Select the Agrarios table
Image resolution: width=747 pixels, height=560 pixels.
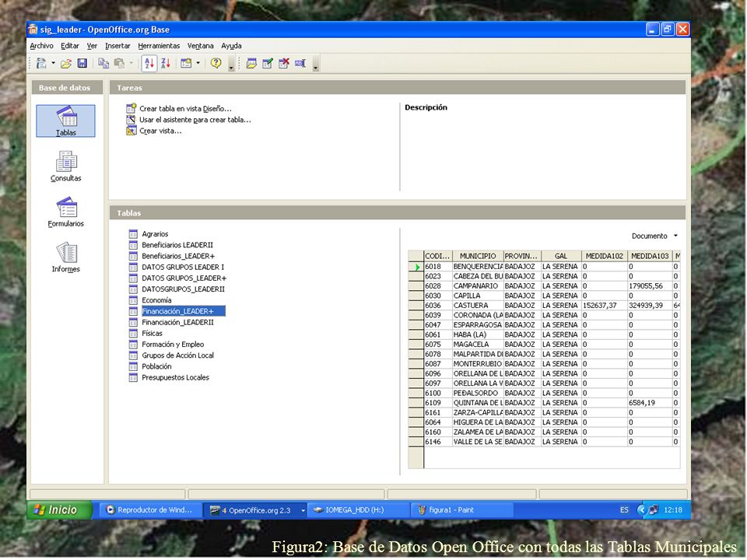click(149, 234)
